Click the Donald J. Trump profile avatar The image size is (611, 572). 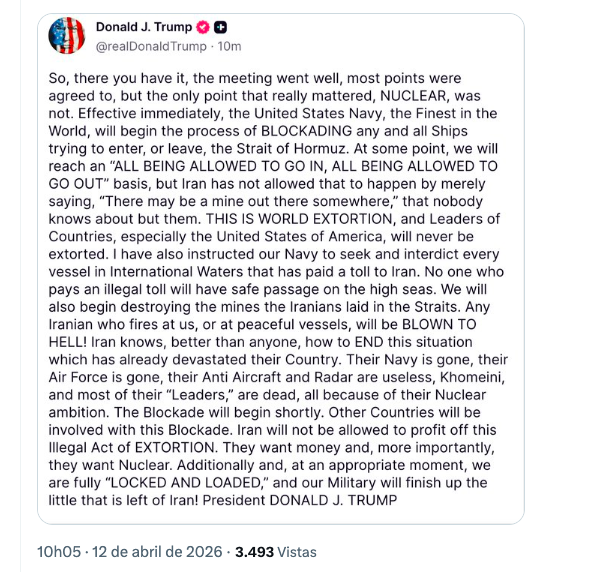click(65, 35)
